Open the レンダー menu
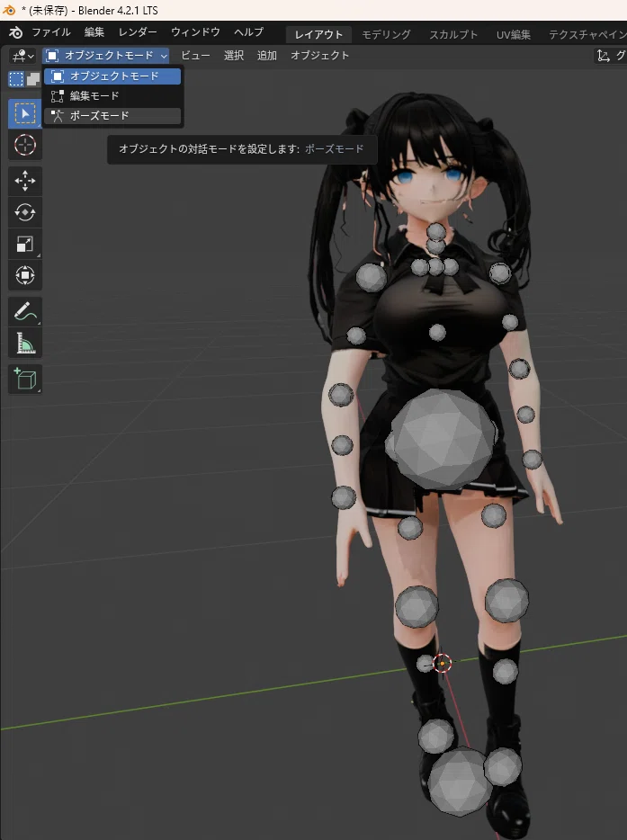The width and height of the screenshot is (627, 840). [138, 32]
